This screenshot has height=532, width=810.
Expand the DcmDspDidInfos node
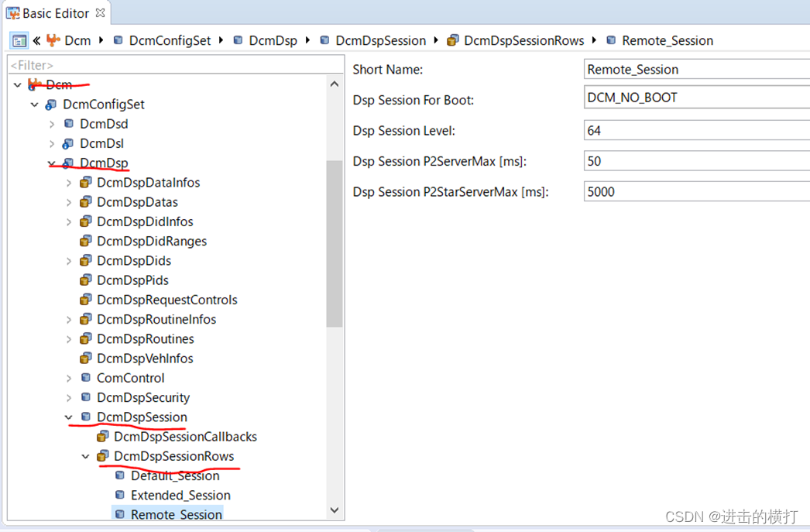(x=69, y=221)
